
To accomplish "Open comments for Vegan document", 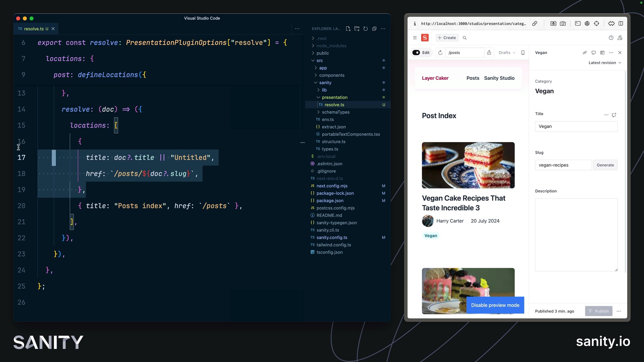I will click(593, 52).
